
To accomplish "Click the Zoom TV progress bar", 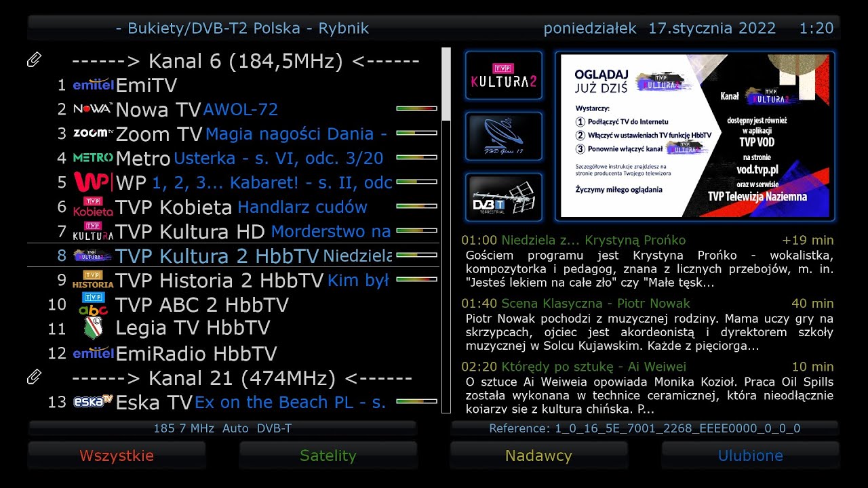I will click(x=416, y=133).
